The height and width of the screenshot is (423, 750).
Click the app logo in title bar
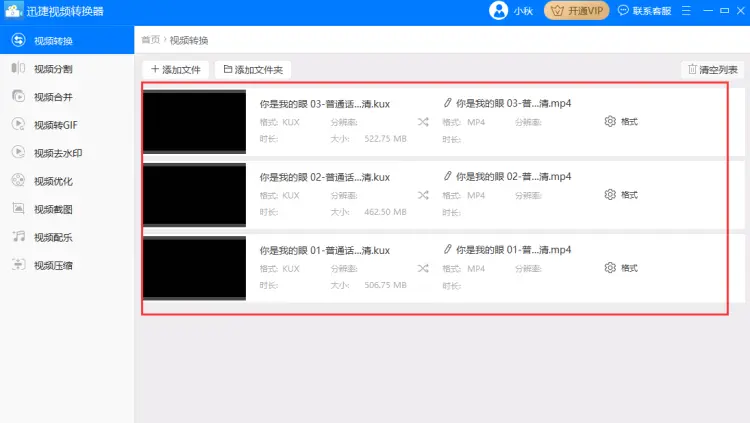tap(13, 10)
